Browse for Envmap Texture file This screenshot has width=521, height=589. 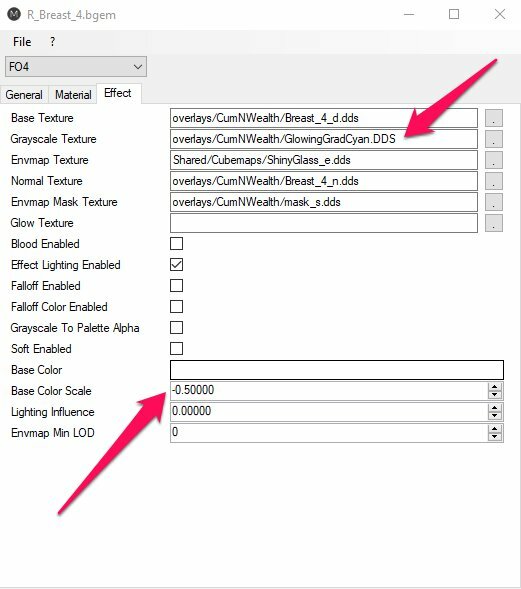click(x=494, y=160)
